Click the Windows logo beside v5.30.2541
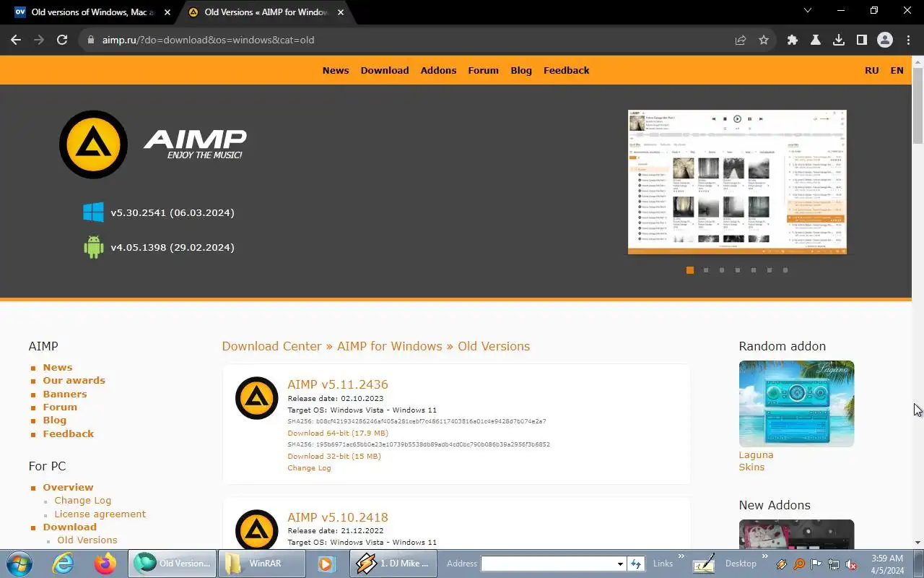This screenshot has width=924, height=578. click(x=93, y=212)
